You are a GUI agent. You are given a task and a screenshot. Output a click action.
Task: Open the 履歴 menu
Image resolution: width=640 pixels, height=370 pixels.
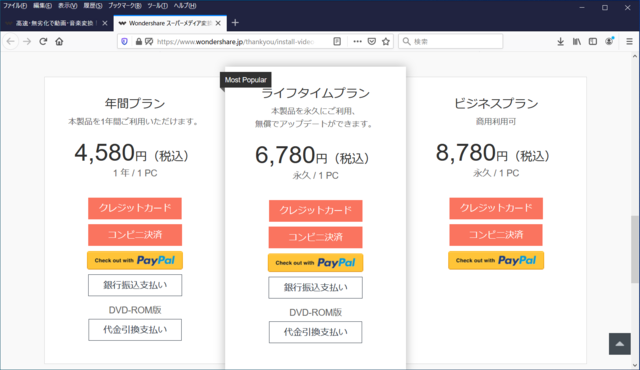pyautogui.click(x=93, y=6)
